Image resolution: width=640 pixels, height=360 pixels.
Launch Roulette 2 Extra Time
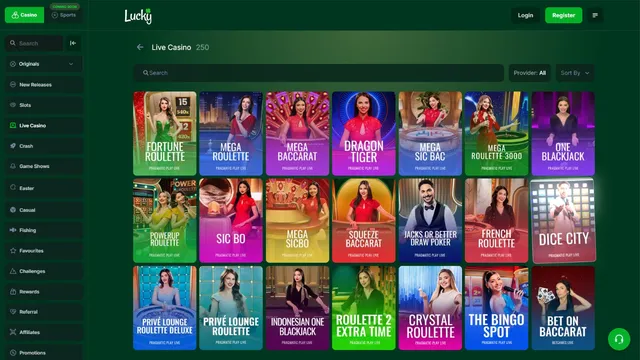[364, 308]
